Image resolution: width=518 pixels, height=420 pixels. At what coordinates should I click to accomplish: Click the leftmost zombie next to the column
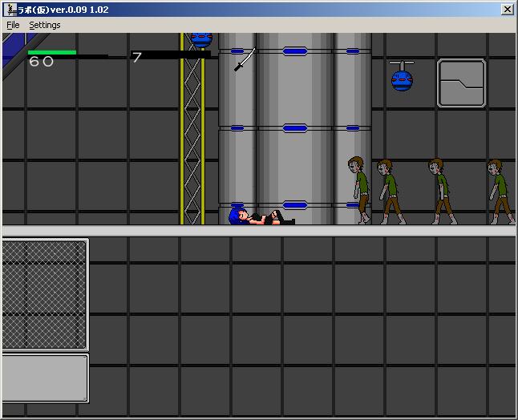click(358, 190)
